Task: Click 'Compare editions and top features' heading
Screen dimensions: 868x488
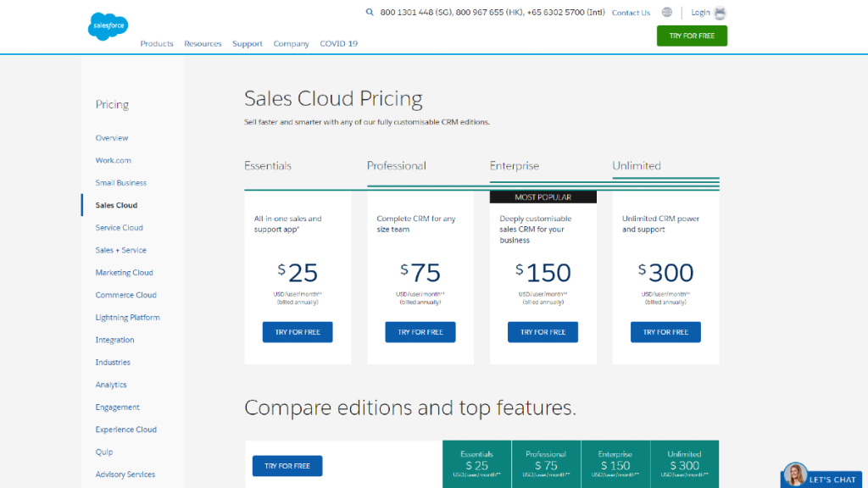Action: pyautogui.click(x=410, y=408)
